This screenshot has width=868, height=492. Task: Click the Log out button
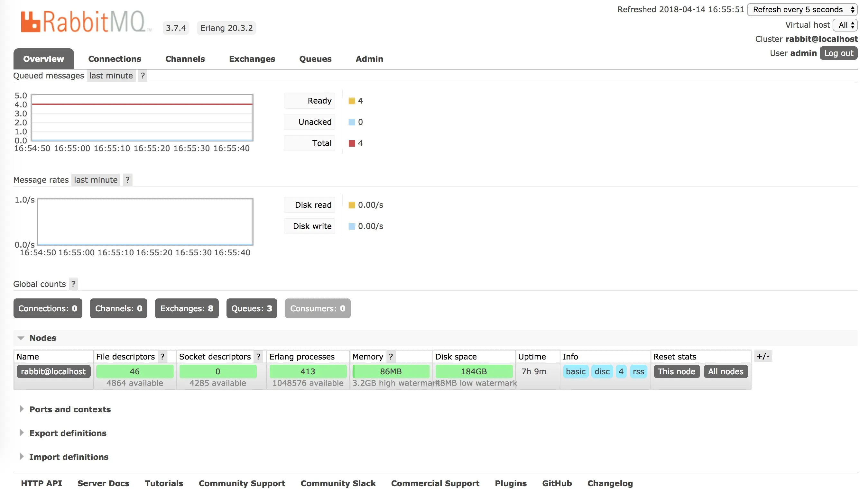838,53
